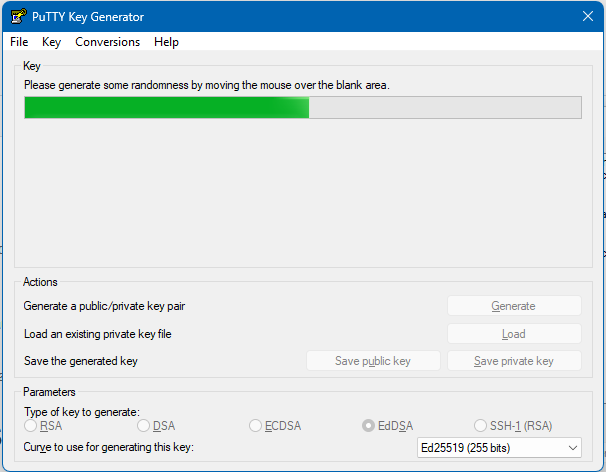
Task: Click 'Type of key to generate:' label
Action: [x=82, y=412]
